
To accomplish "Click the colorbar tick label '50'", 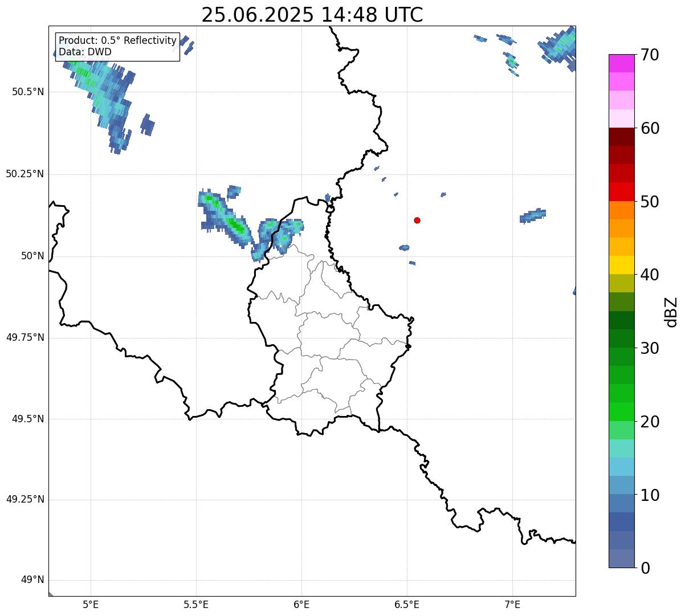I will (x=650, y=202).
